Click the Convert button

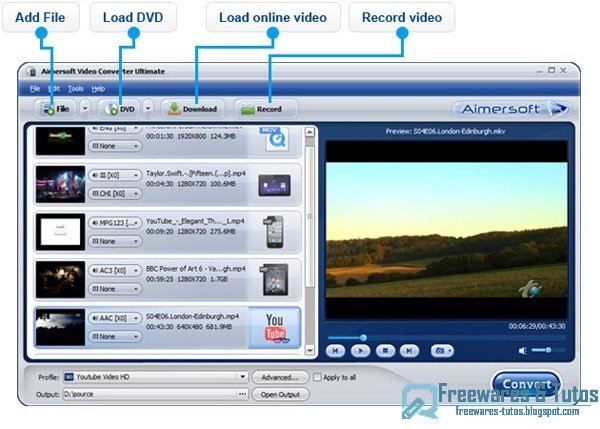tap(527, 384)
